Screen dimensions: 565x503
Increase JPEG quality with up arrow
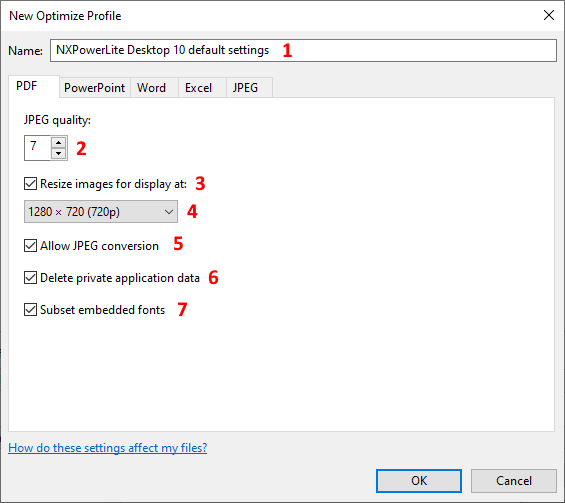pyautogui.click(x=59, y=142)
